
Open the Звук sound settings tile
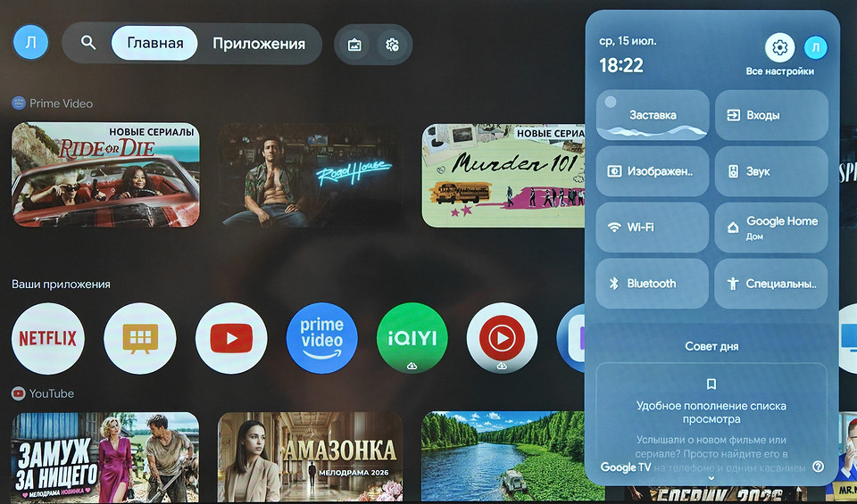click(x=771, y=171)
